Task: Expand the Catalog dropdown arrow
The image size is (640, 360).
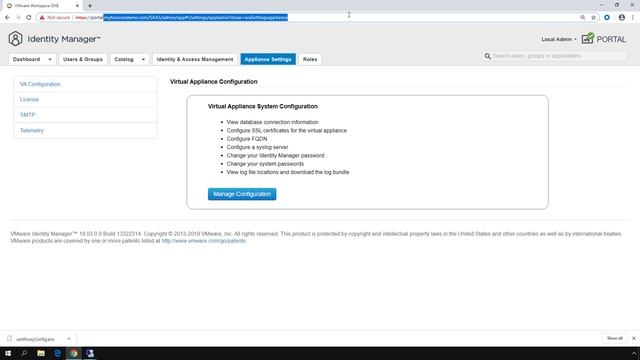Action: pos(143,60)
